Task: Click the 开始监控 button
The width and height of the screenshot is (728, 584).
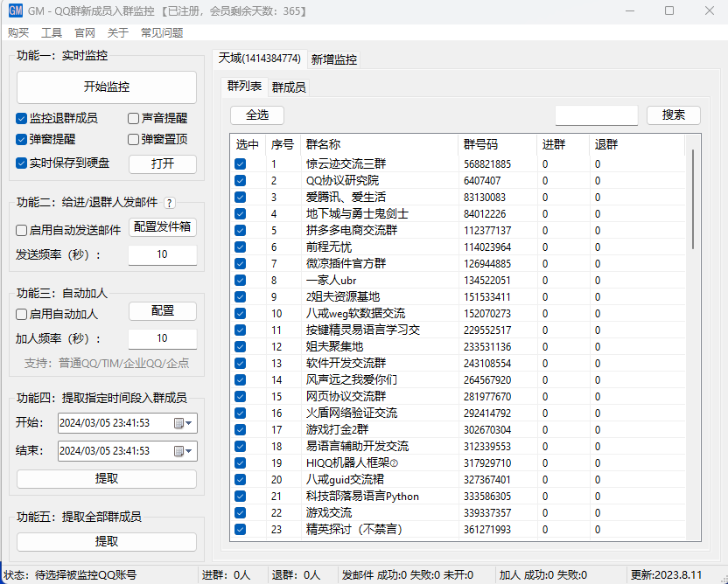Action: [x=107, y=87]
